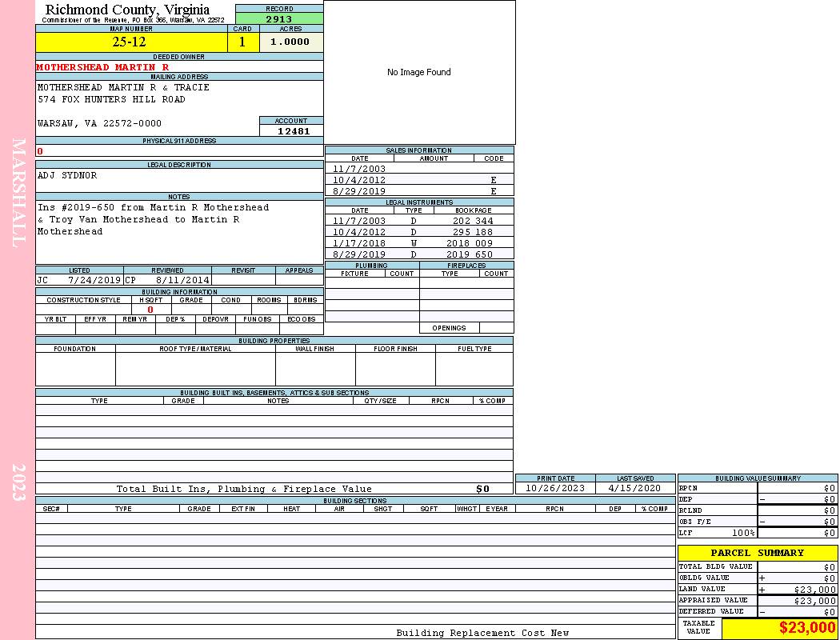Click the red taxable value $23,000

click(806, 628)
